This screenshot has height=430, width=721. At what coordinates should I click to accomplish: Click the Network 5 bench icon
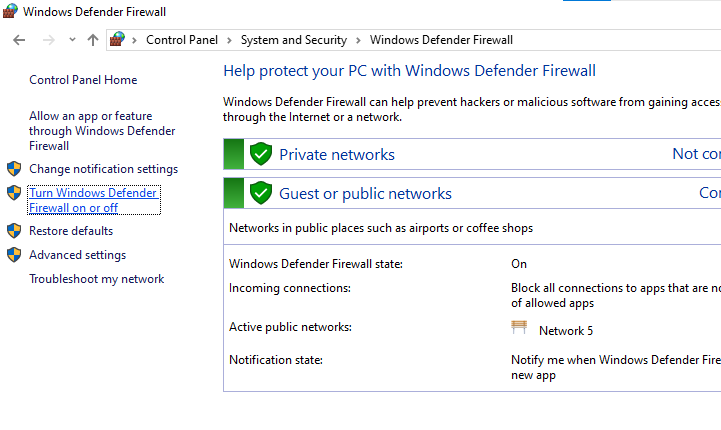[x=519, y=327]
